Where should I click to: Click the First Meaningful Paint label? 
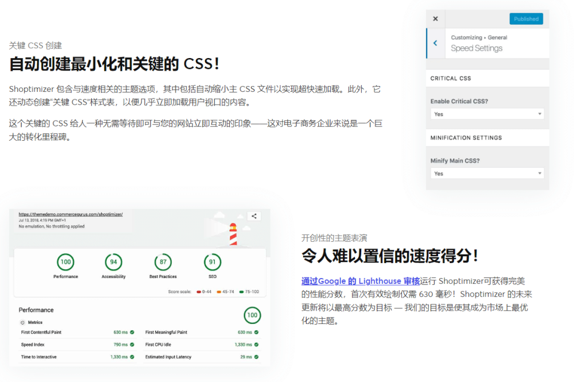166,332
